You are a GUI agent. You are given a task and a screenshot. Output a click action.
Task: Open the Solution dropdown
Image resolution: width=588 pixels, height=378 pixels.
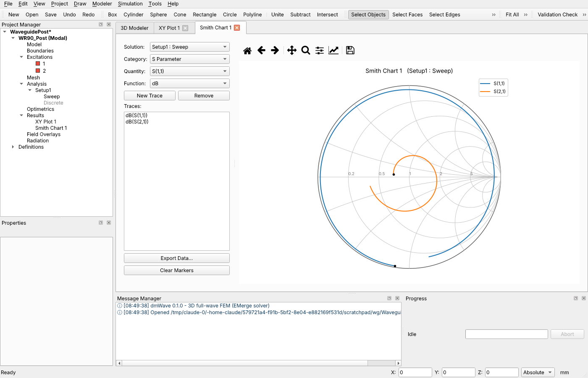(x=190, y=47)
